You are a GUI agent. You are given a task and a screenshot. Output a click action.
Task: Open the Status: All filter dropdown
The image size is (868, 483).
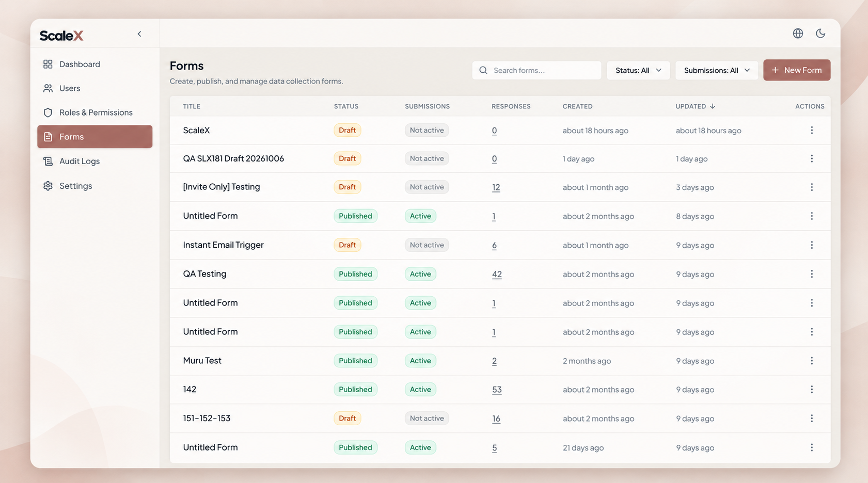point(638,70)
